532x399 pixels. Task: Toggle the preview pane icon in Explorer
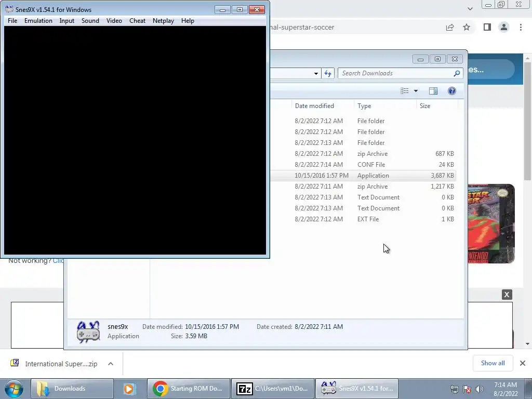pyautogui.click(x=433, y=91)
